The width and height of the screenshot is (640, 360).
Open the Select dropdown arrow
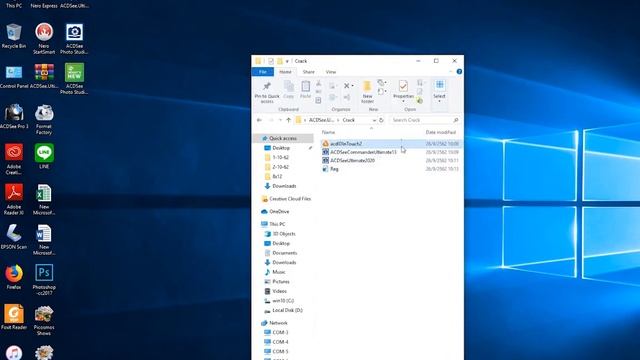[x=440, y=101]
